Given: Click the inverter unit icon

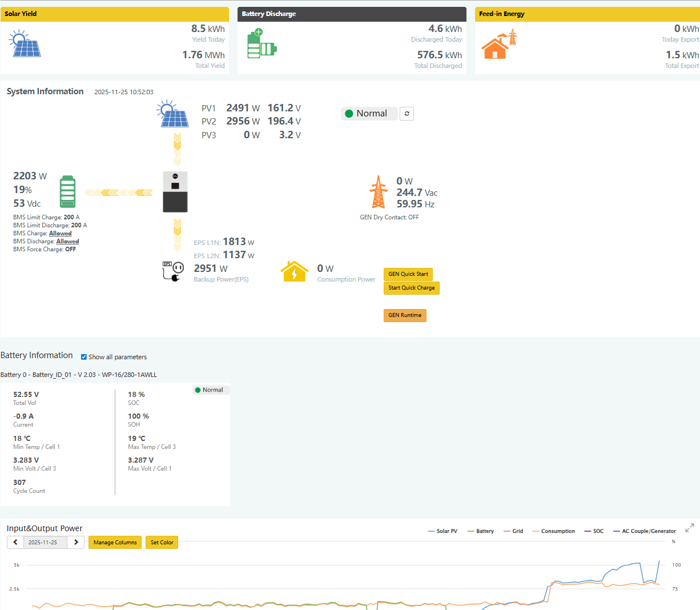Looking at the screenshot, I should 175,192.
